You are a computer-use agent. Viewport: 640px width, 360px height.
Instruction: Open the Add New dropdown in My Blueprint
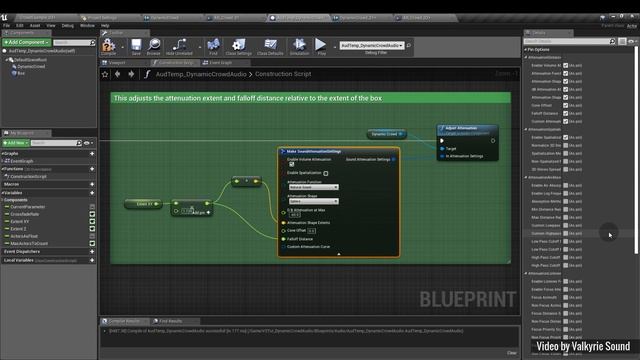16,143
